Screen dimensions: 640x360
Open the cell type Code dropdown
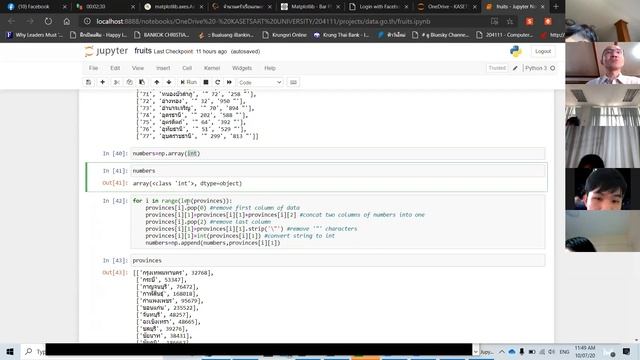coord(260,82)
